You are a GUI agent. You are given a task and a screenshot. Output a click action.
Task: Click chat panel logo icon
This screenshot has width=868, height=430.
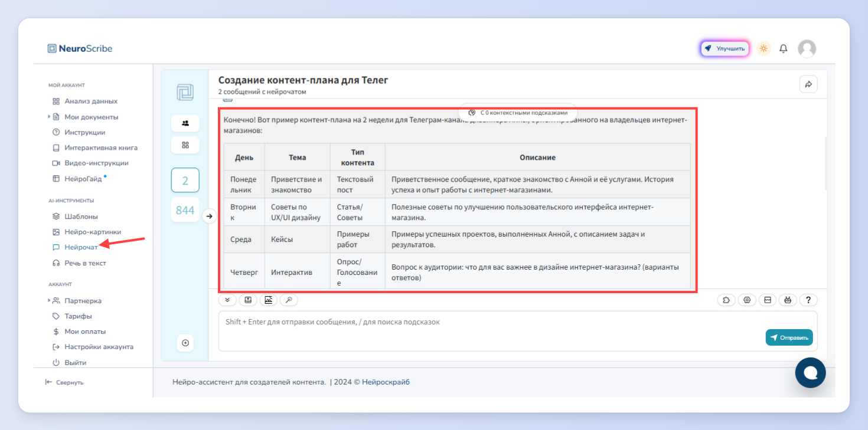[x=185, y=93]
